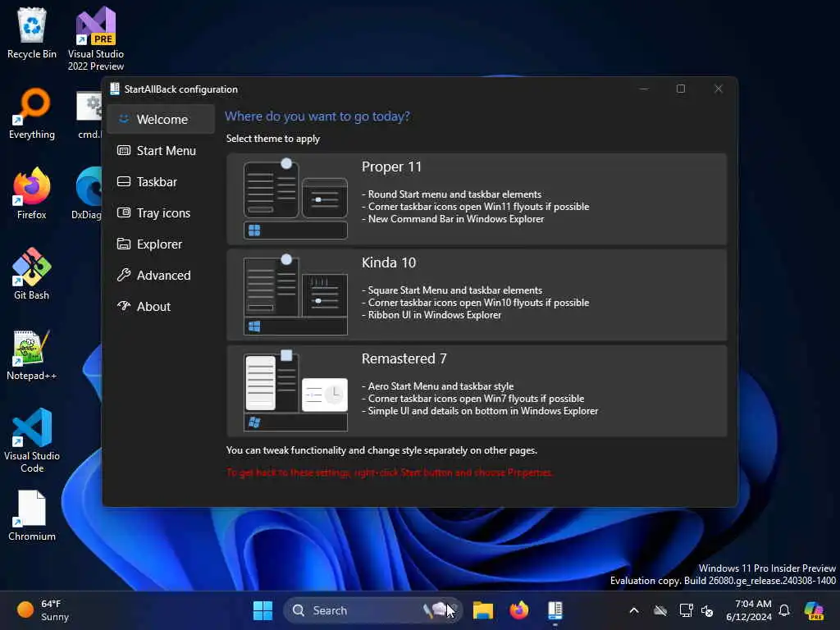Screen dimensions: 840x630
Task: Select the Chromium desktop shortcut
Action: pos(32,515)
